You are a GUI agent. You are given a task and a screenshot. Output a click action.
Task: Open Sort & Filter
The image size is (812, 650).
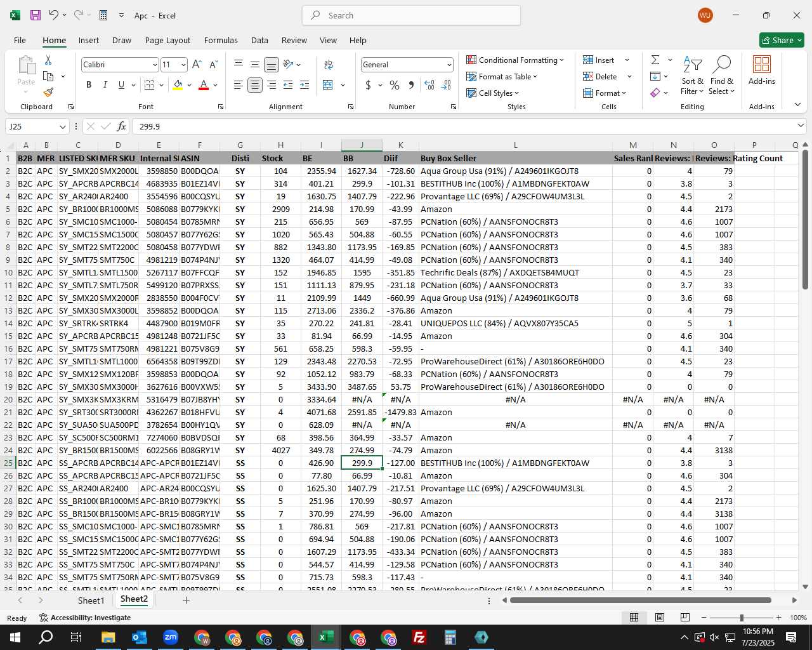point(692,76)
